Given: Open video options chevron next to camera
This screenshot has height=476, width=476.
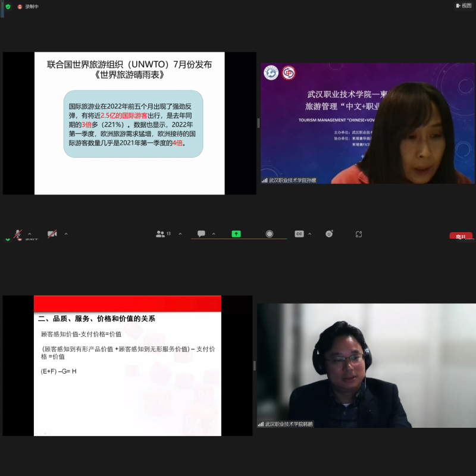Looking at the screenshot, I should 65,234.
